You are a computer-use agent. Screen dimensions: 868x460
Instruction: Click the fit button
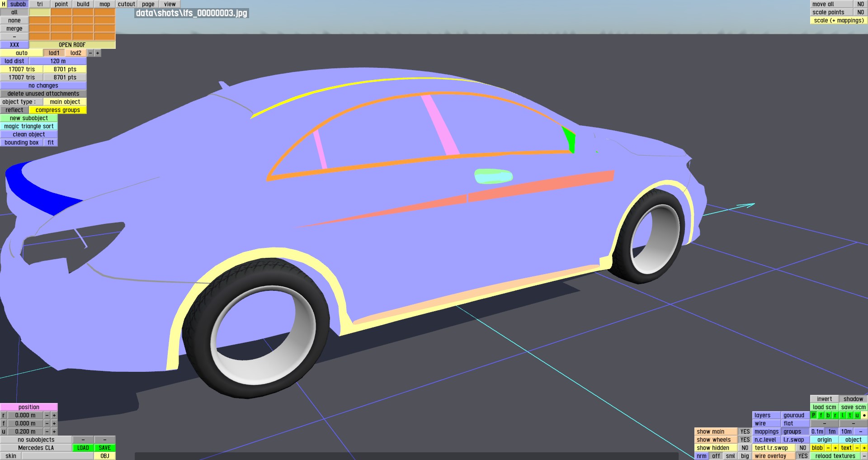click(x=51, y=142)
